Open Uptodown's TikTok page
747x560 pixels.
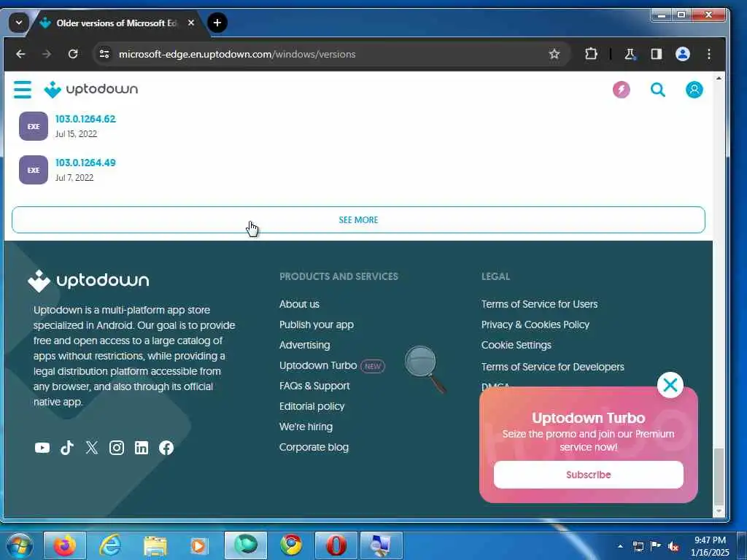tap(67, 448)
